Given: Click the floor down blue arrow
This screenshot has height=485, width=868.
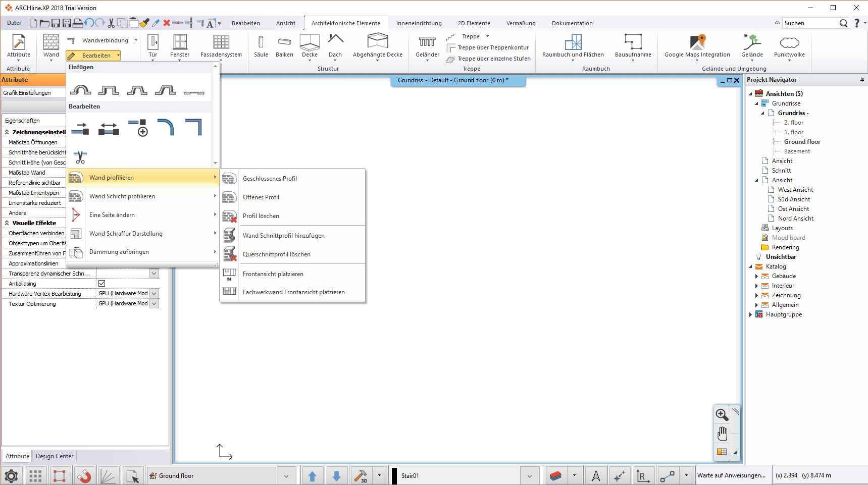Looking at the screenshot, I should tap(336, 476).
